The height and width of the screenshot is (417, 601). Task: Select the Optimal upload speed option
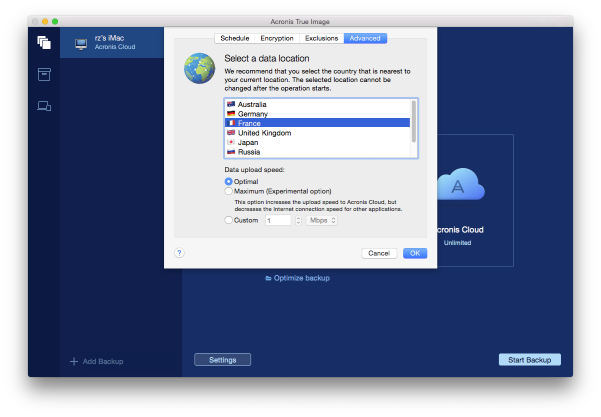pos(229,182)
